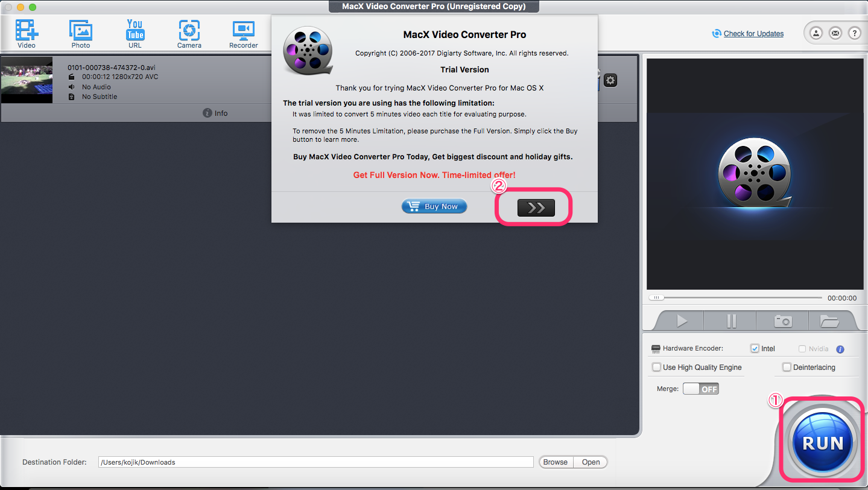
Task: Click the Trial Version heading
Action: [x=464, y=69]
